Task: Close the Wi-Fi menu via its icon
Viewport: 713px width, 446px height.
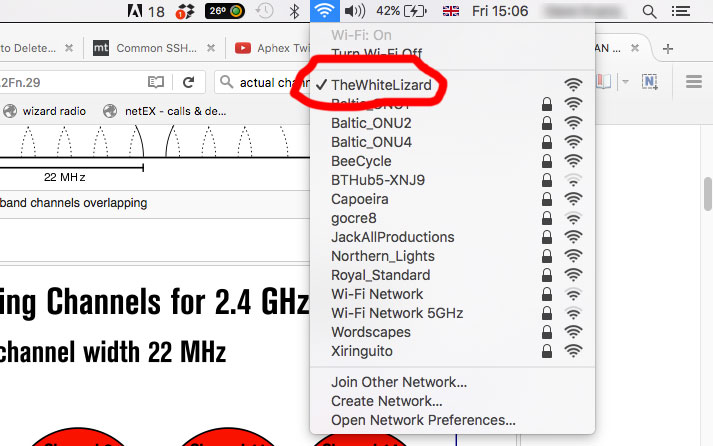Action: pos(325,10)
